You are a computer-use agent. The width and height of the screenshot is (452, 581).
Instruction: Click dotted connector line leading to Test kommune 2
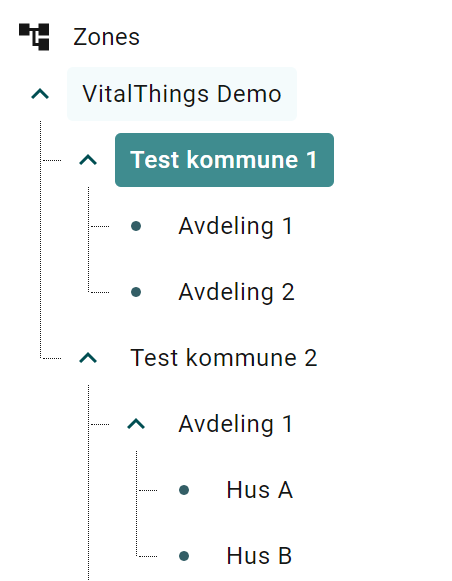tap(51, 358)
